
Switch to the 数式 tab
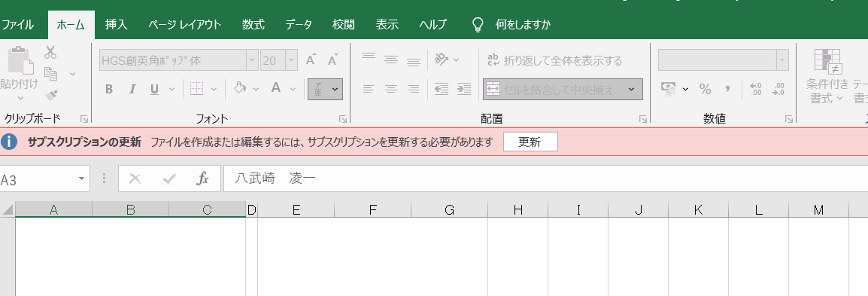point(253,24)
